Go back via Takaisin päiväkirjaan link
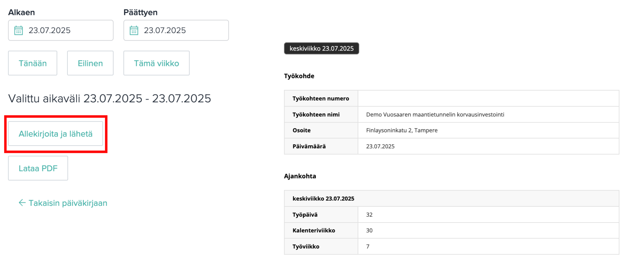The image size is (644, 262). point(63,203)
